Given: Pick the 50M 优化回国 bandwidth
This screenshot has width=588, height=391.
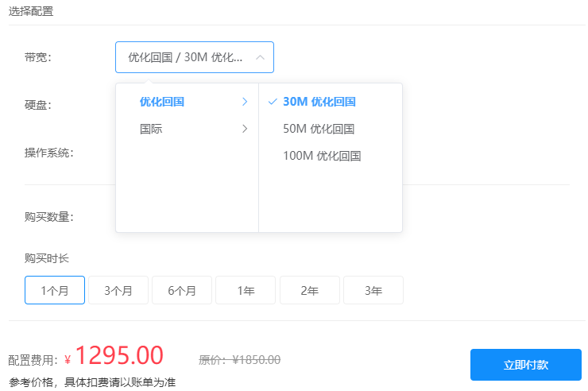Looking at the screenshot, I should 318,129.
